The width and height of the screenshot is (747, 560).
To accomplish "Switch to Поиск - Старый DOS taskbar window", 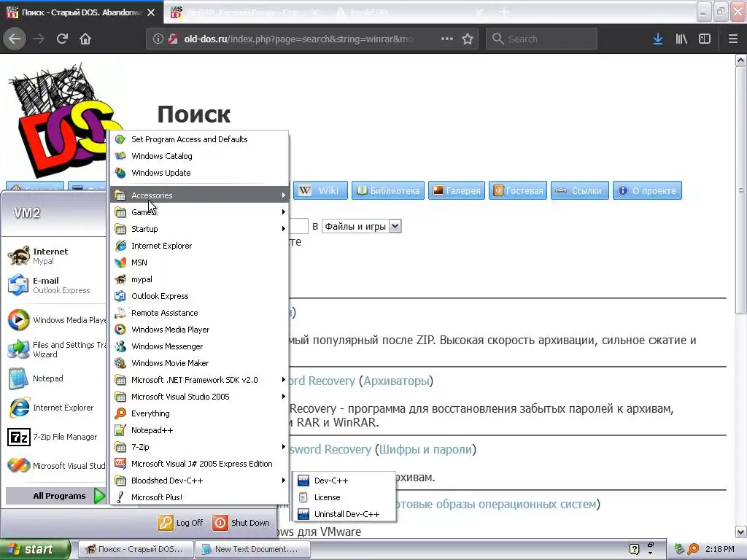I will [x=136, y=549].
